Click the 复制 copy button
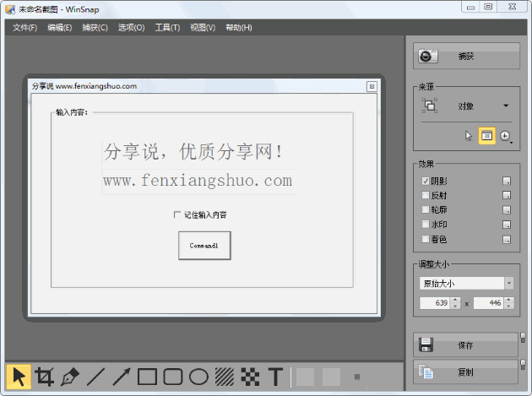The image size is (532, 396). tap(465, 372)
